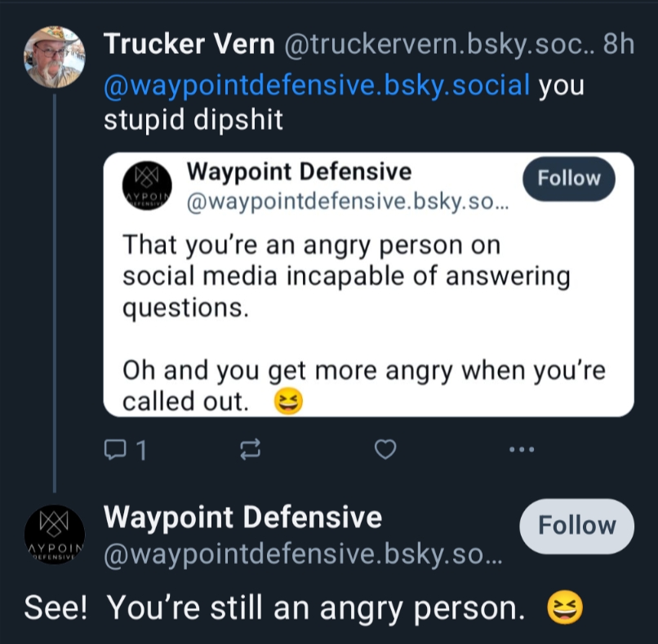Click the Waypoint Defensive name in quoted post

[x=299, y=172]
